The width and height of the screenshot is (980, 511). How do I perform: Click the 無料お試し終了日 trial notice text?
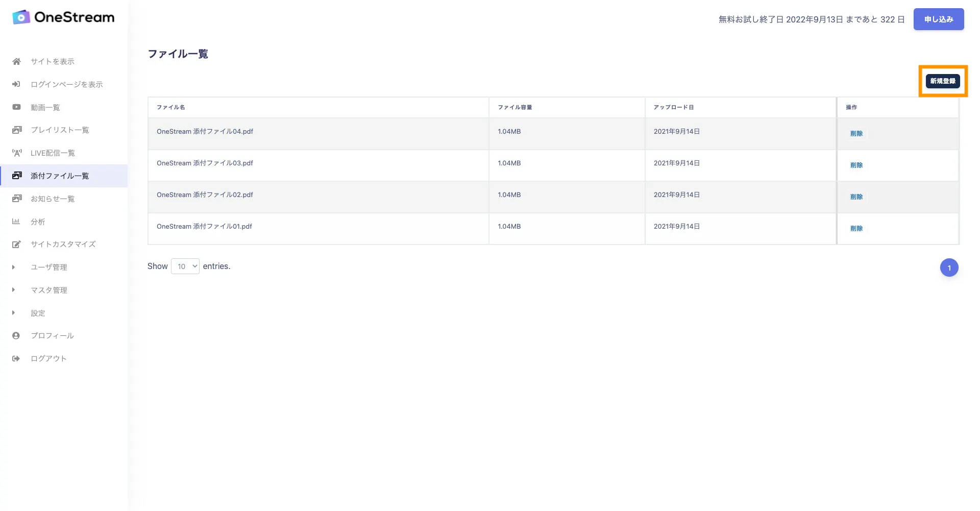(x=812, y=19)
